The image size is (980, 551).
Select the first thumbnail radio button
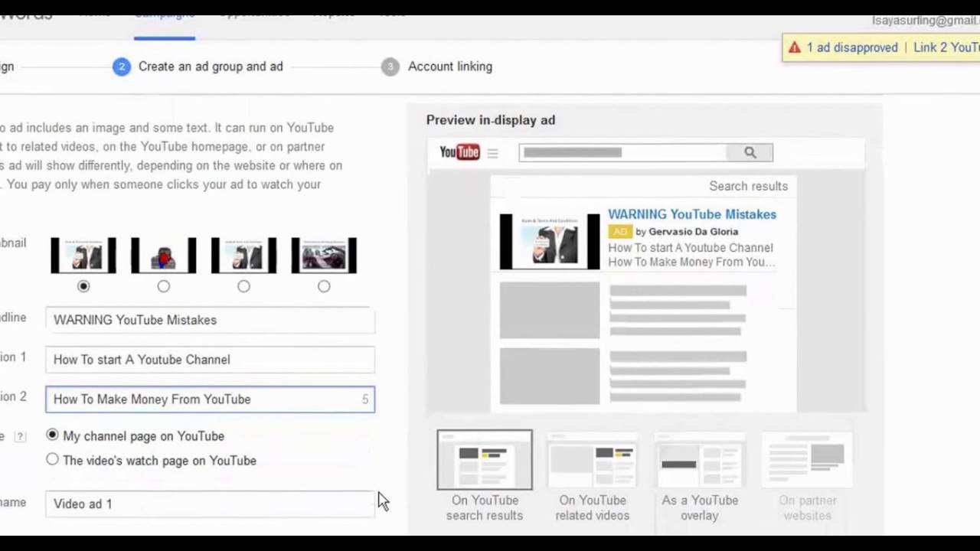[83, 286]
